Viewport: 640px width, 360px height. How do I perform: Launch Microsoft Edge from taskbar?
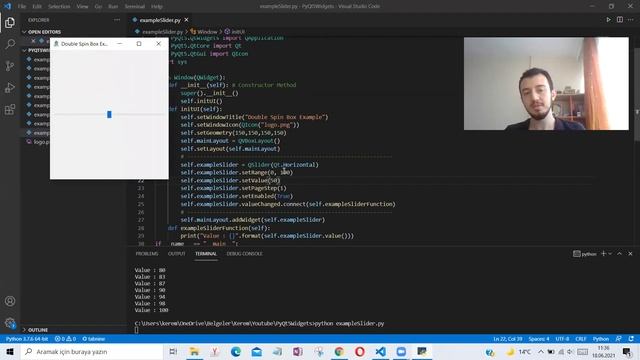(x=236, y=351)
